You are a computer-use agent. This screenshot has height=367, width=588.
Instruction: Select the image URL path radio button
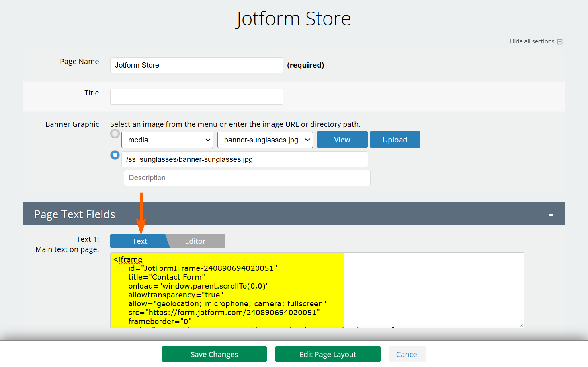tap(115, 155)
